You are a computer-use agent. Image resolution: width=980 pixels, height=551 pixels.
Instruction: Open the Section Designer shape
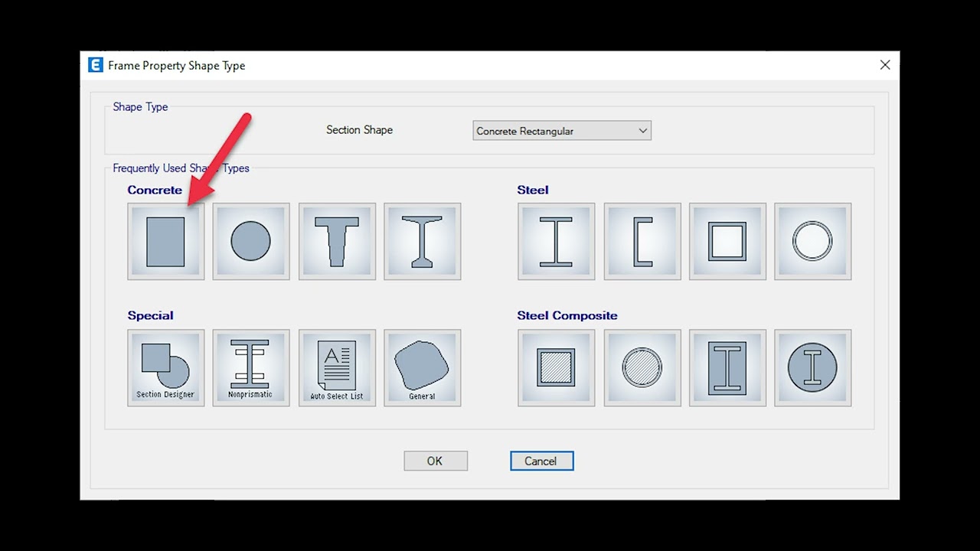pyautogui.click(x=165, y=367)
